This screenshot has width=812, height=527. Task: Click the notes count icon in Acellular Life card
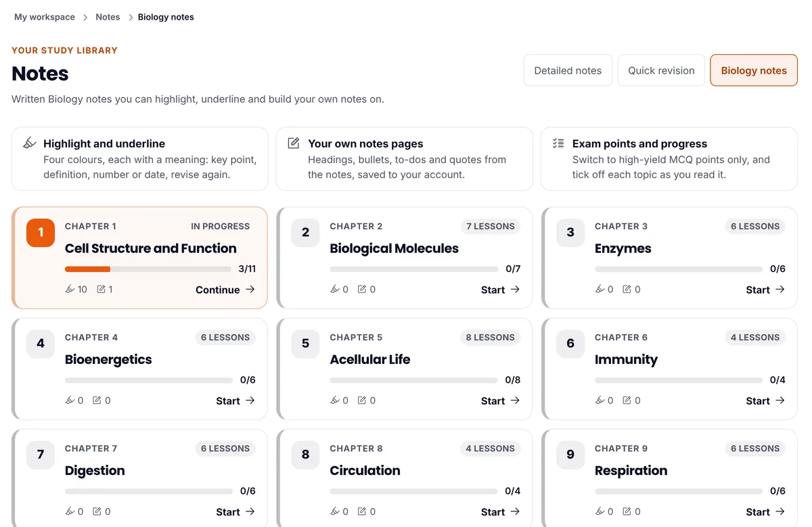click(362, 400)
